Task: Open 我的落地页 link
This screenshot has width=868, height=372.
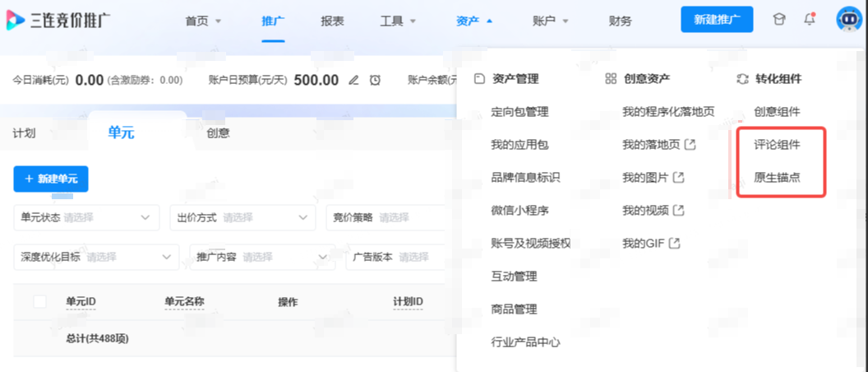Action: (651, 145)
